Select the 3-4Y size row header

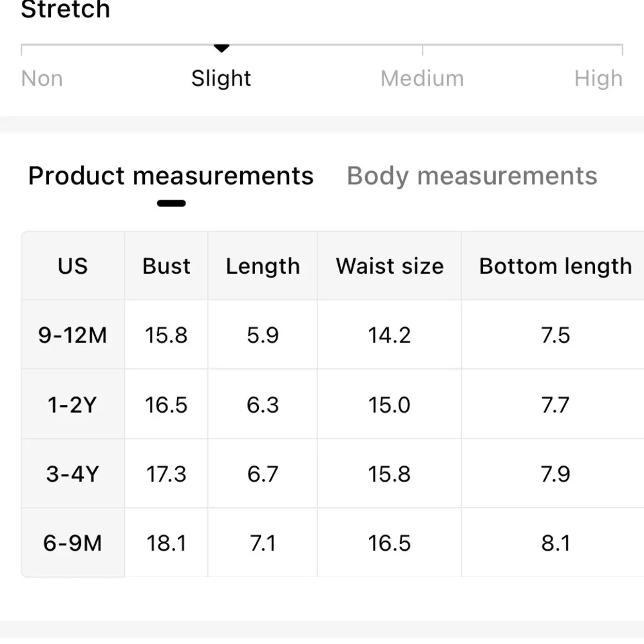pyautogui.click(x=73, y=473)
